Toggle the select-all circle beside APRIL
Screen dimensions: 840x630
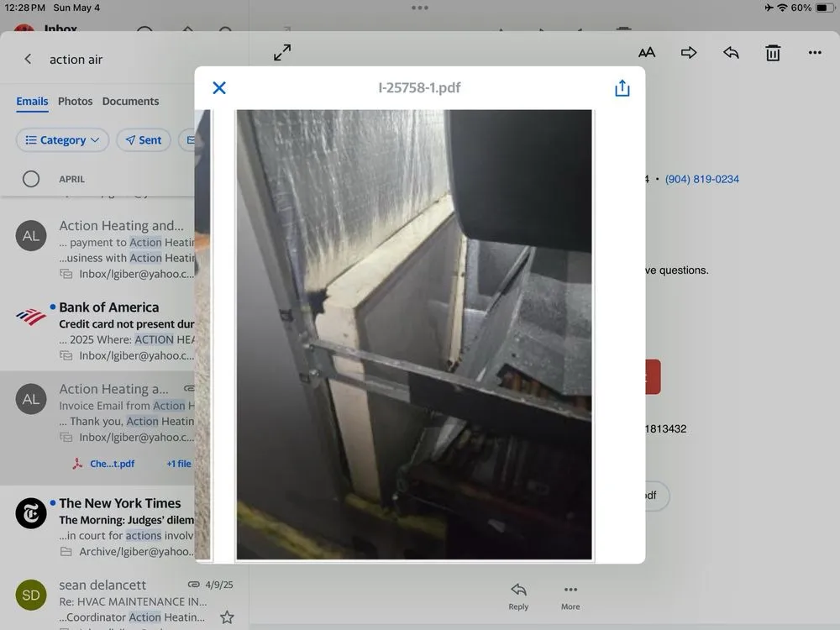31,179
